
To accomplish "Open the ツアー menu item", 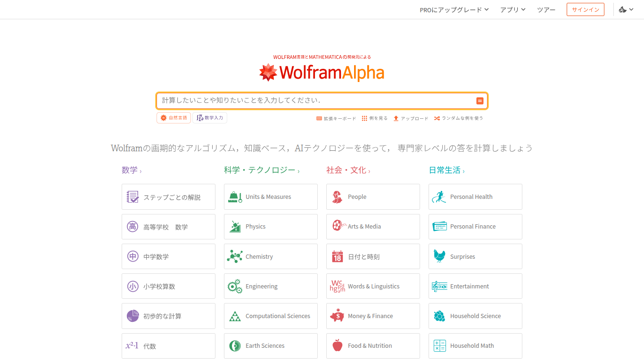I will click(546, 9).
